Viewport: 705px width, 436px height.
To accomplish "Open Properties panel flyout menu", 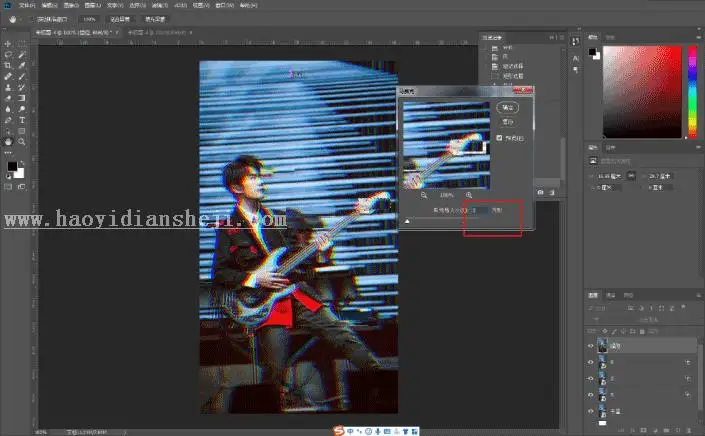I will (x=698, y=147).
